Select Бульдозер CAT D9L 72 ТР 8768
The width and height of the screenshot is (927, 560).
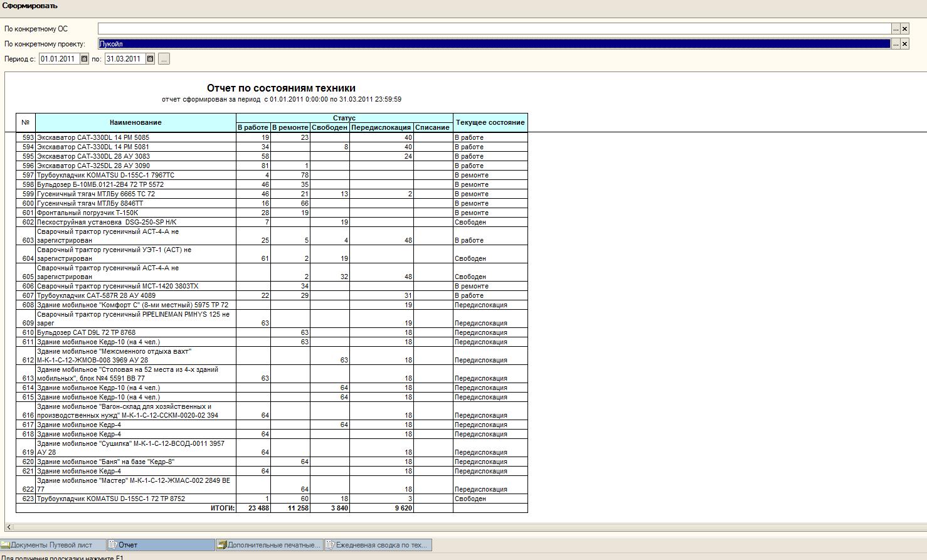(x=272, y=332)
